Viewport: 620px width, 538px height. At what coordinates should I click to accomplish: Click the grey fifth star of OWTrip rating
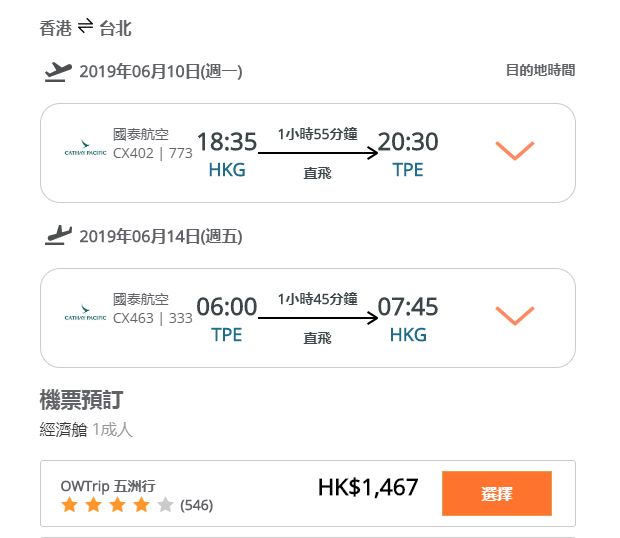[x=165, y=505]
